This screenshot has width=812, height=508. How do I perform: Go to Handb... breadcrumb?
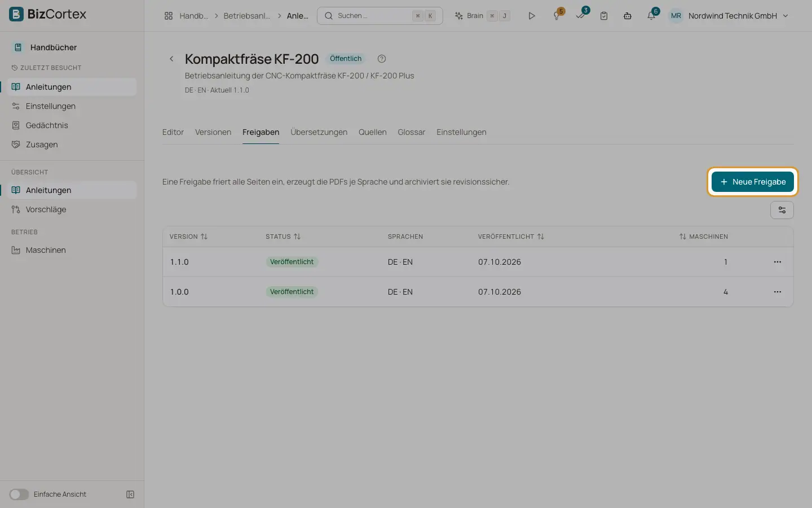193,16
